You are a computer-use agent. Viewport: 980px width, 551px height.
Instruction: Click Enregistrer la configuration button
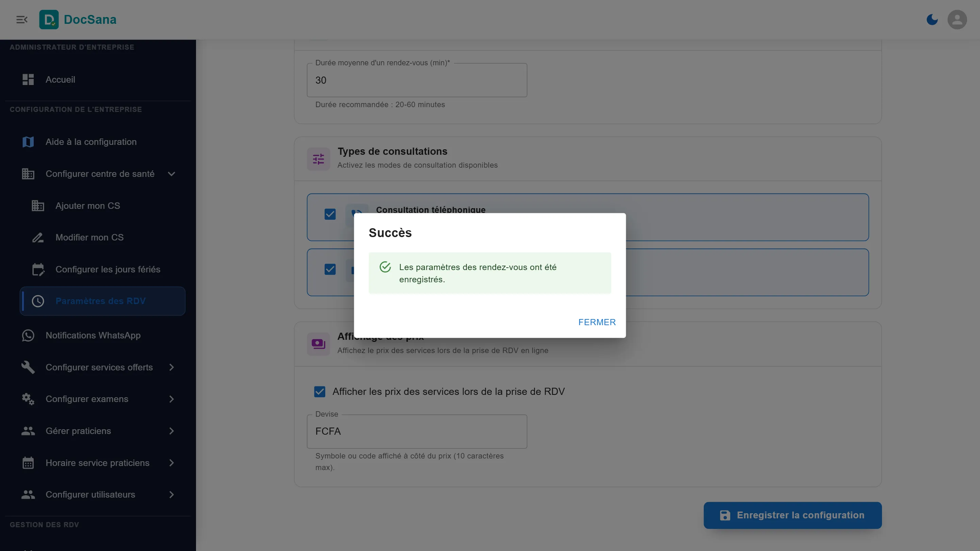tap(793, 515)
